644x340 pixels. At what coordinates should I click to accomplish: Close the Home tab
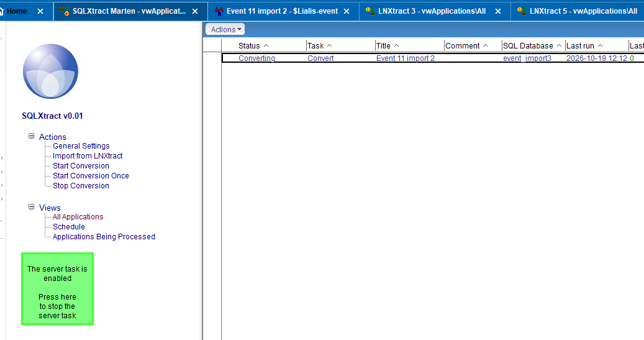pos(40,11)
